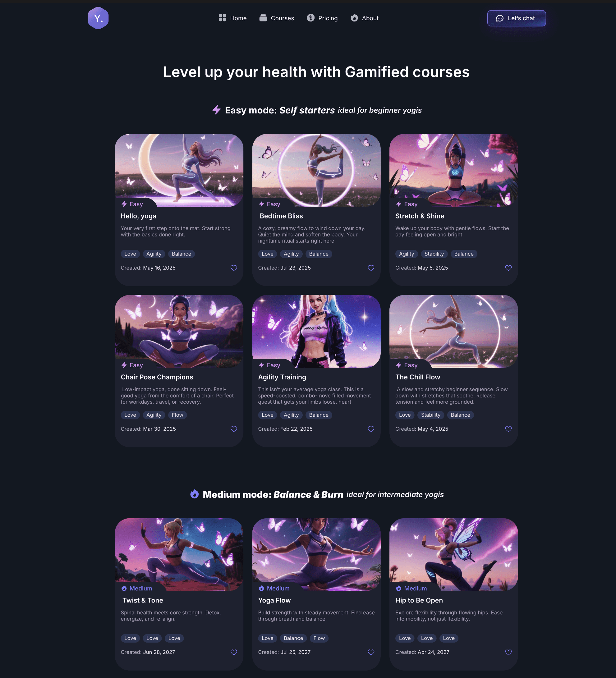Viewport: 616px width, 678px height.
Task: Open the Chair Pose Champions course title
Action: pos(157,377)
